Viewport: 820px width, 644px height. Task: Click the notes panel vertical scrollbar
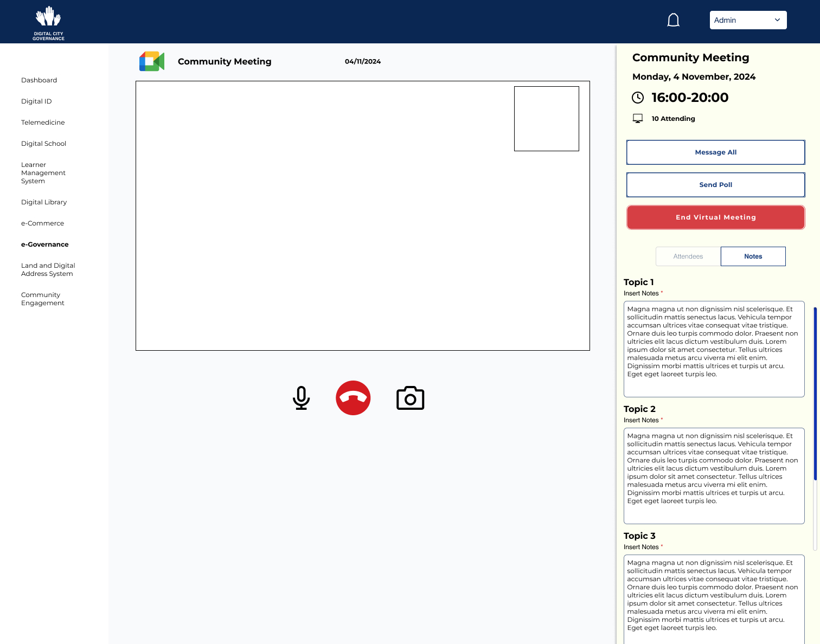point(815,393)
